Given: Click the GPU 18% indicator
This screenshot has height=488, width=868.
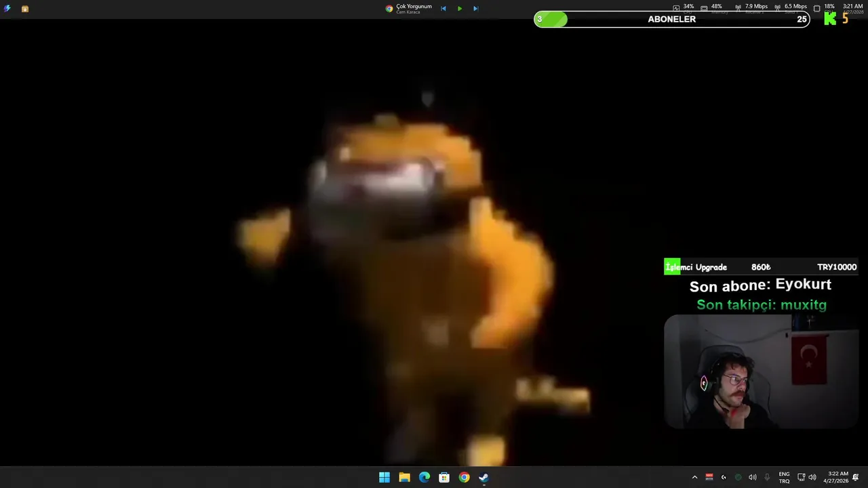Looking at the screenshot, I should [x=824, y=8].
